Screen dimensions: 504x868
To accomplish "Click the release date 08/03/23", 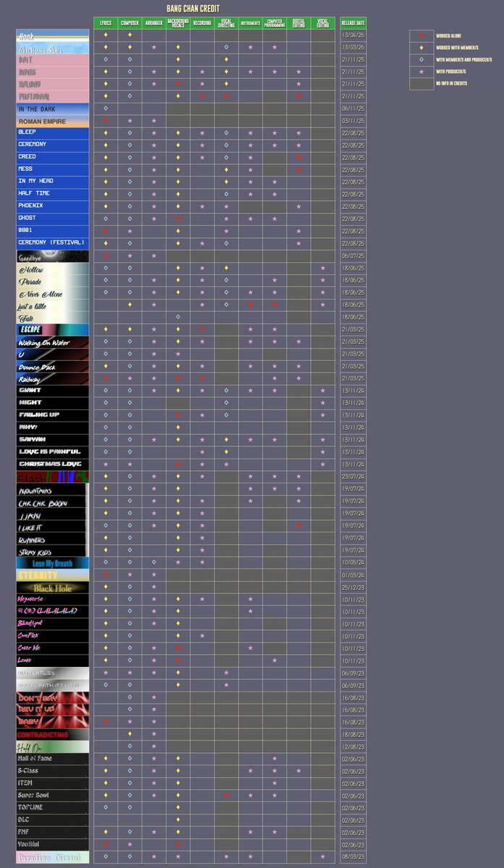I will (353, 856).
